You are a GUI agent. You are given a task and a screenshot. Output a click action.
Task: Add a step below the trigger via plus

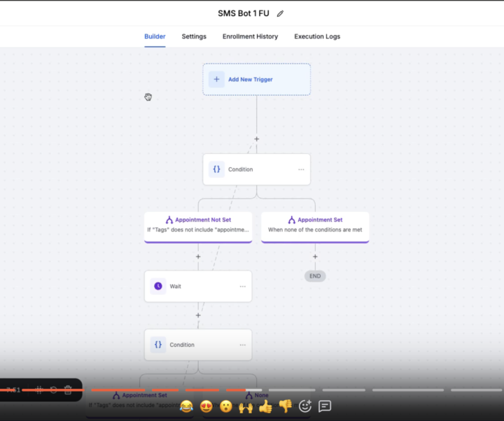pyautogui.click(x=256, y=139)
